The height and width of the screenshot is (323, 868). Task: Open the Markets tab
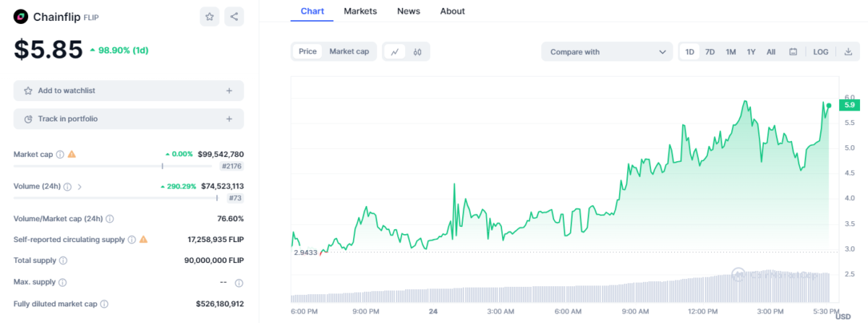point(359,11)
